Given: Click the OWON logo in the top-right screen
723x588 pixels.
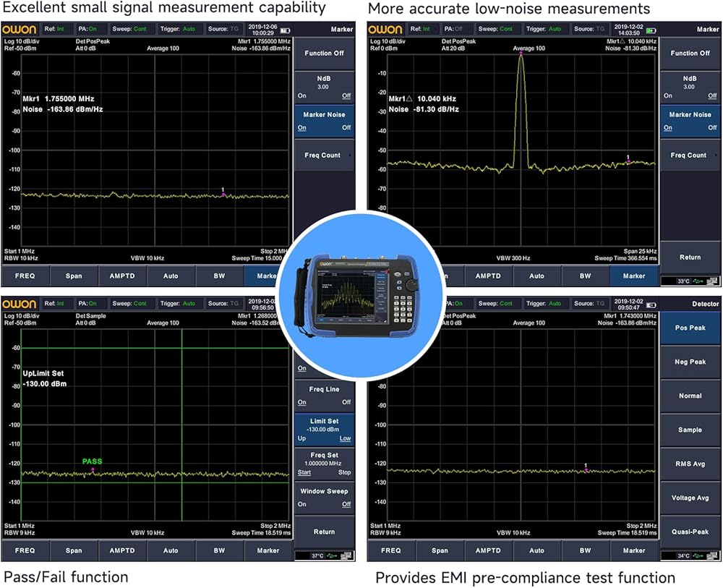Looking at the screenshot, I should pos(385,30).
